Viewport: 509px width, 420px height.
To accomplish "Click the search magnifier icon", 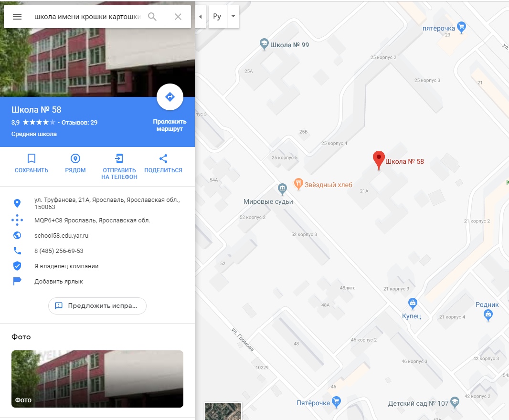I will [152, 17].
